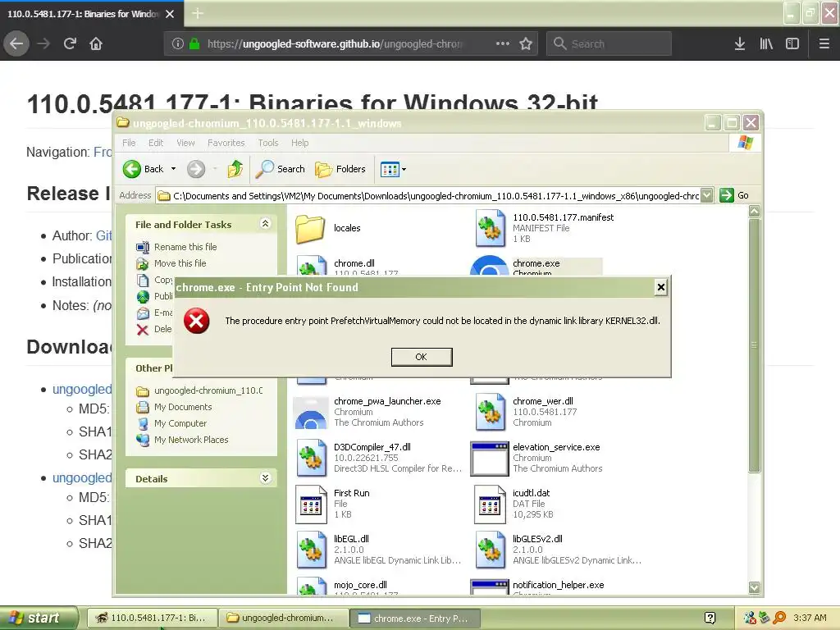Select the libGLESv2.dll file icon
Screen dimensions: 840x630
point(491,550)
